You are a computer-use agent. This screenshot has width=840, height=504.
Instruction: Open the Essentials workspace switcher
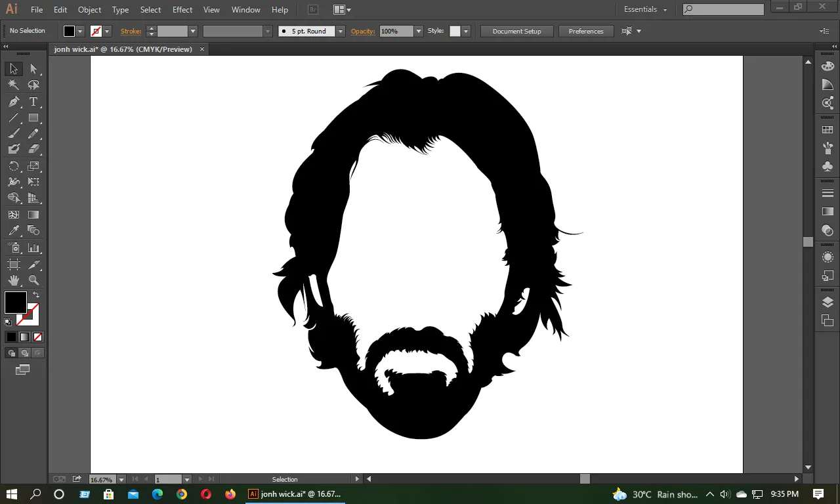click(x=645, y=9)
